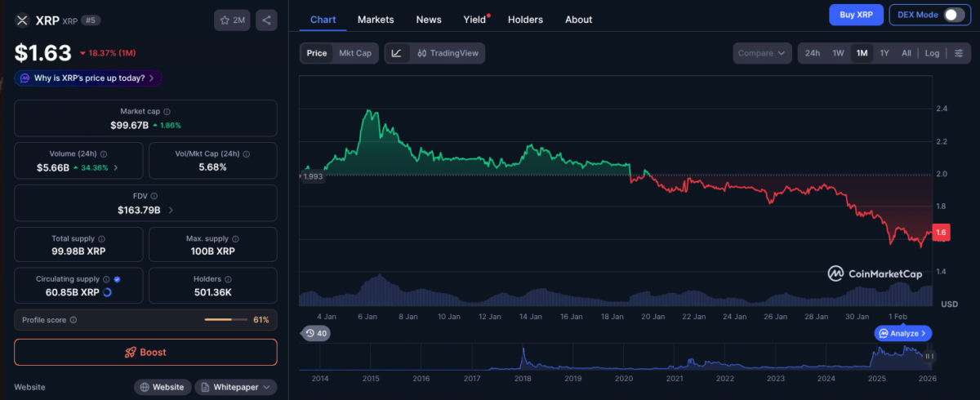Set chart range to 1W

pyautogui.click(x=839, y=53)
